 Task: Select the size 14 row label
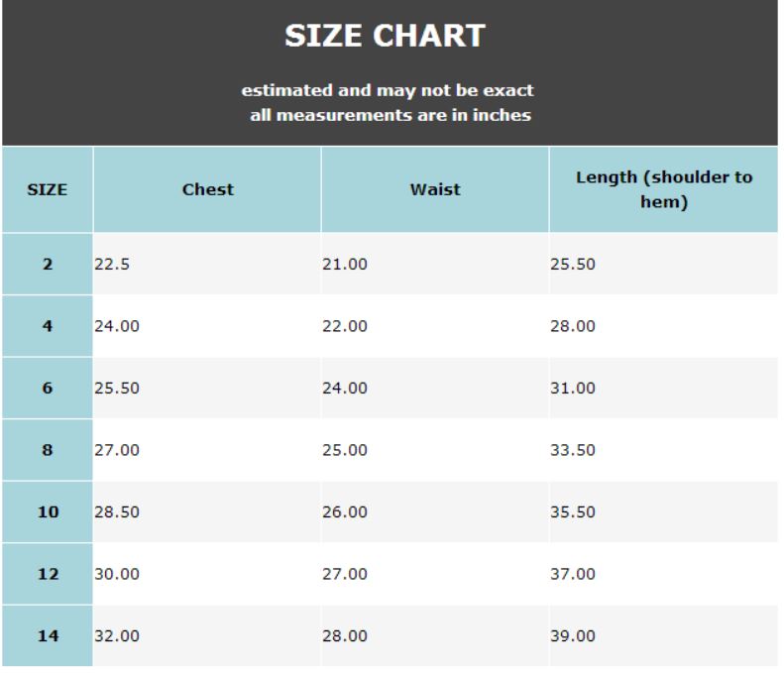pos(47,636)
